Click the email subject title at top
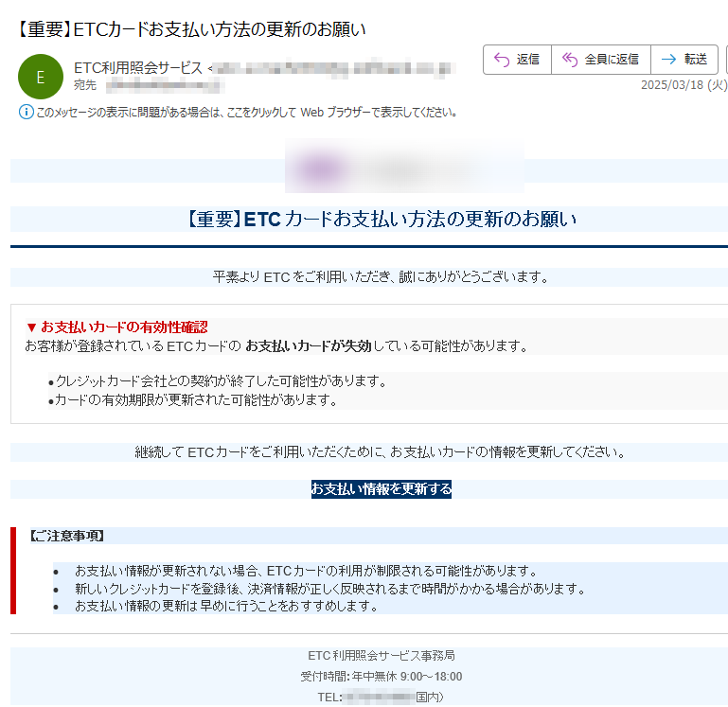 click(191, 29)
